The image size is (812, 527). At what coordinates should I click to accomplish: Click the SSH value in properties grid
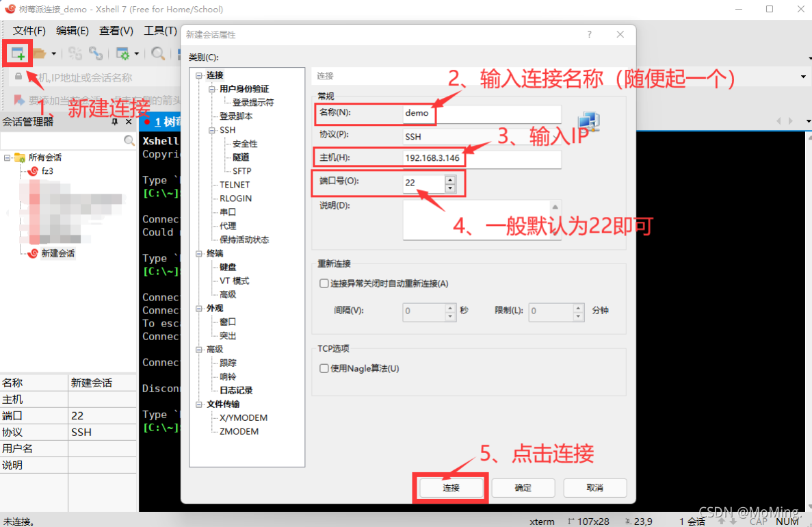point(81,432)
